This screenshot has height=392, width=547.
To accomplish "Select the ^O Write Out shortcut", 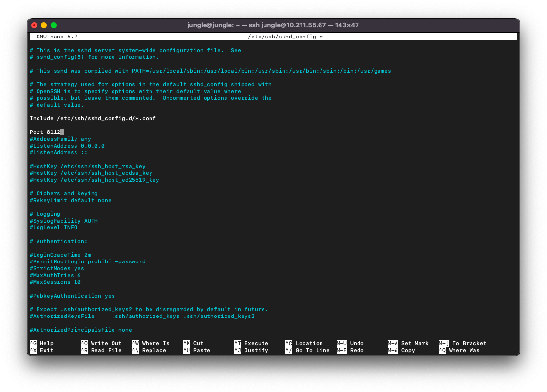I will [x=101, y=343].
